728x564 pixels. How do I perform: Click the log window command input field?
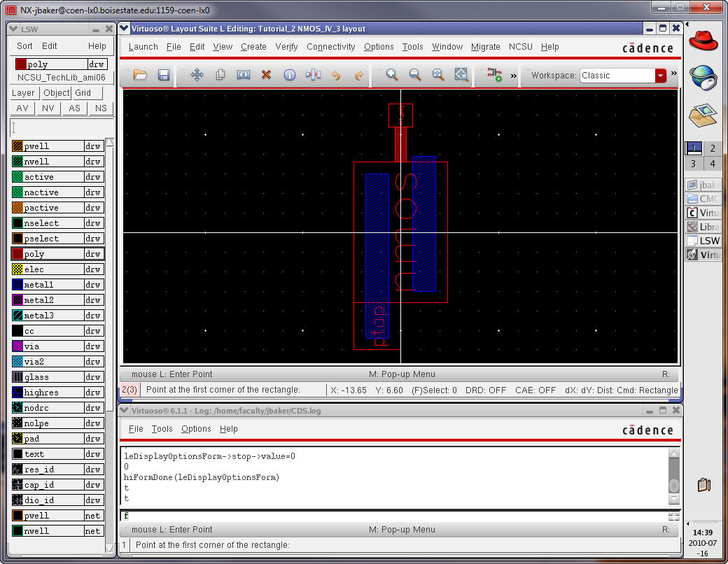click(392, 516)
